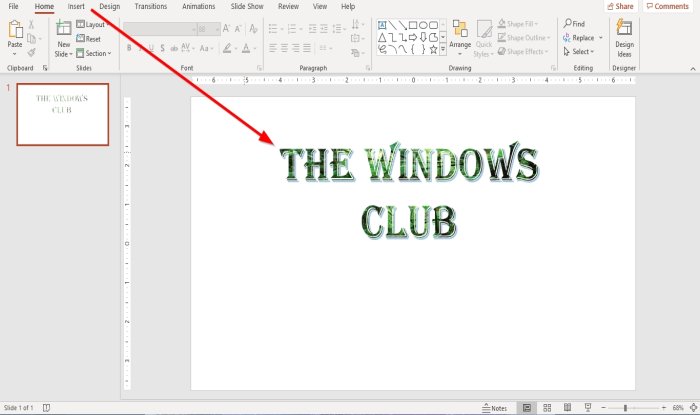Viewport: 700px width, 415px height.
Task: Click the Format Painter brush icon
Action: [31, 53]
